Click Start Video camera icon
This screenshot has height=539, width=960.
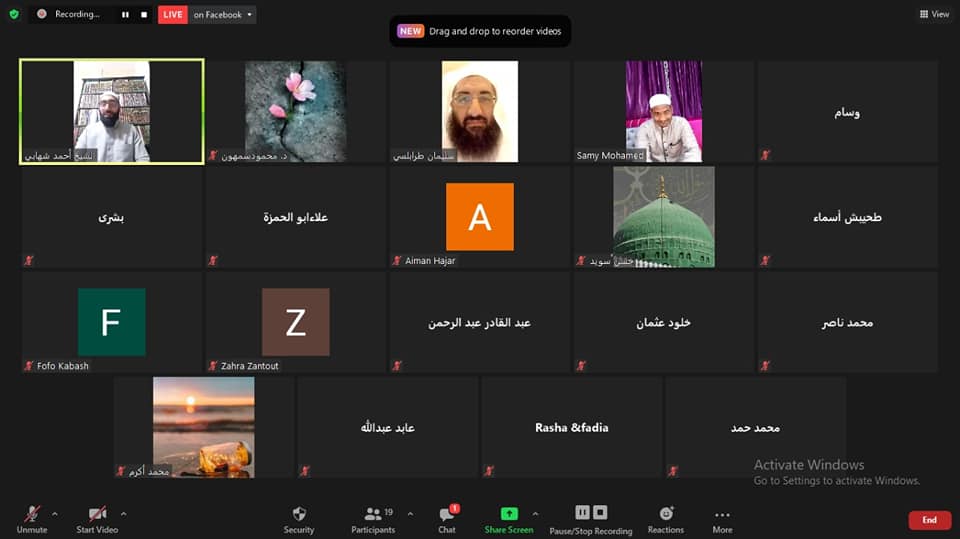click(x=97, y=513)
